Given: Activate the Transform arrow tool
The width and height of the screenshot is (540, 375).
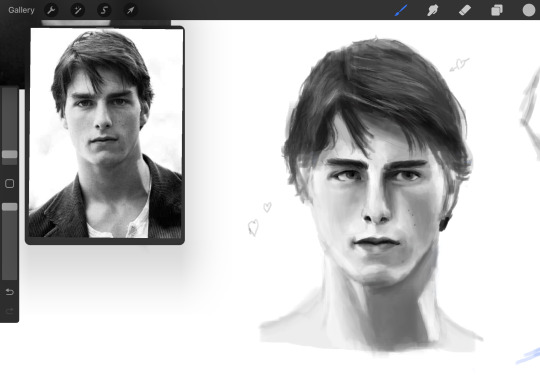Looking at the screenshot, I should [x=131, y=10].
